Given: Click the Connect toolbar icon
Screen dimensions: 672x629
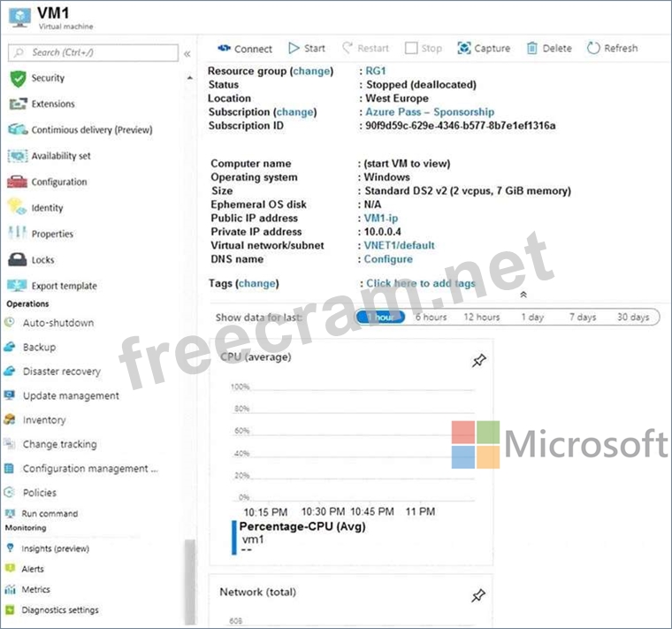Looking at the screenshot, I should 224,49.
